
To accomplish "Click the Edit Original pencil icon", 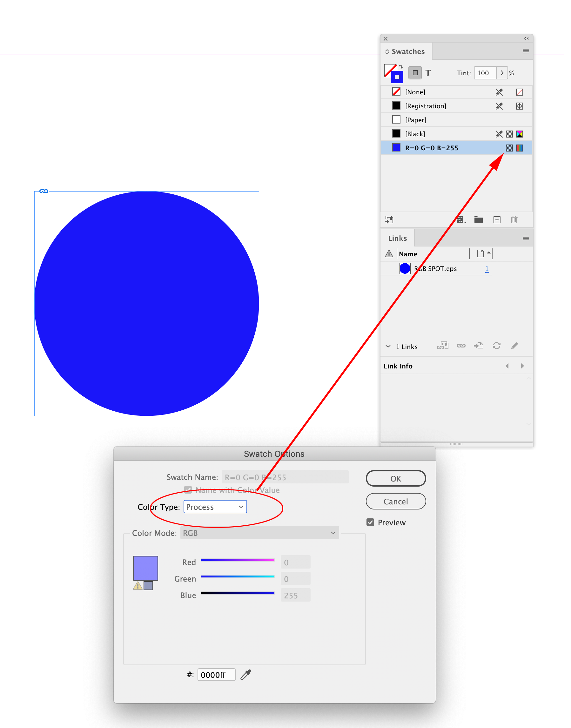I will (x=514, y=346).
